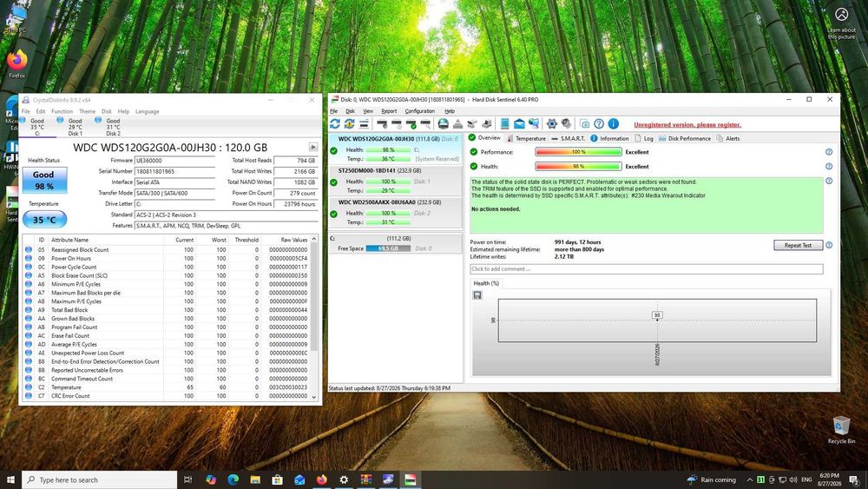Open Microsoft Store from taskbar
The height and width of the screenshot is (489, 868).
278,479
